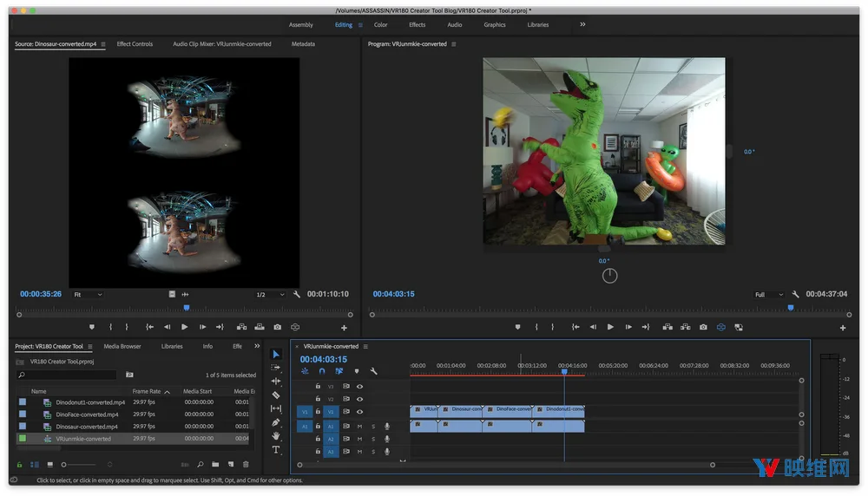Open Timeline VRJunmkie-converted panel menu
The image size is (868, 496).
point(365,347)
